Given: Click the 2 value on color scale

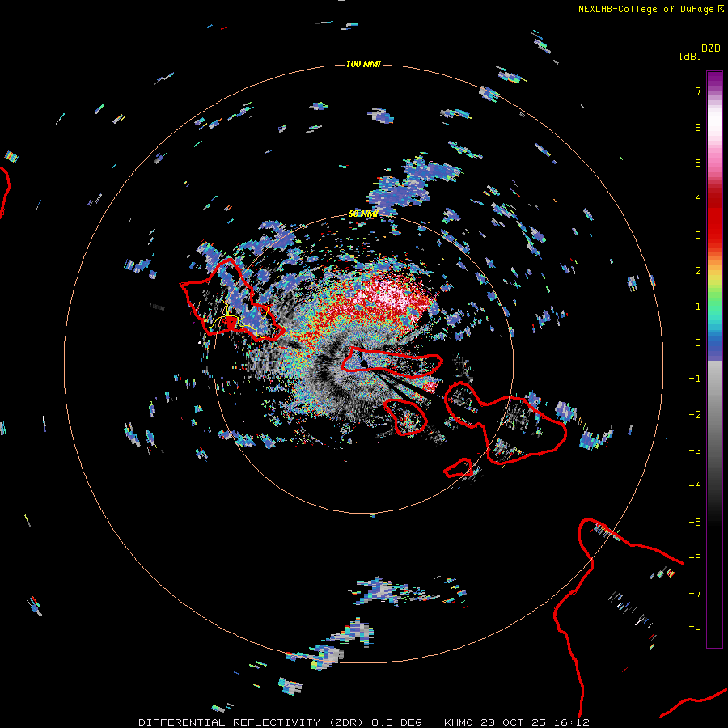Looking at the screenshot, I should pyautogui.click(x=698, y=271).
